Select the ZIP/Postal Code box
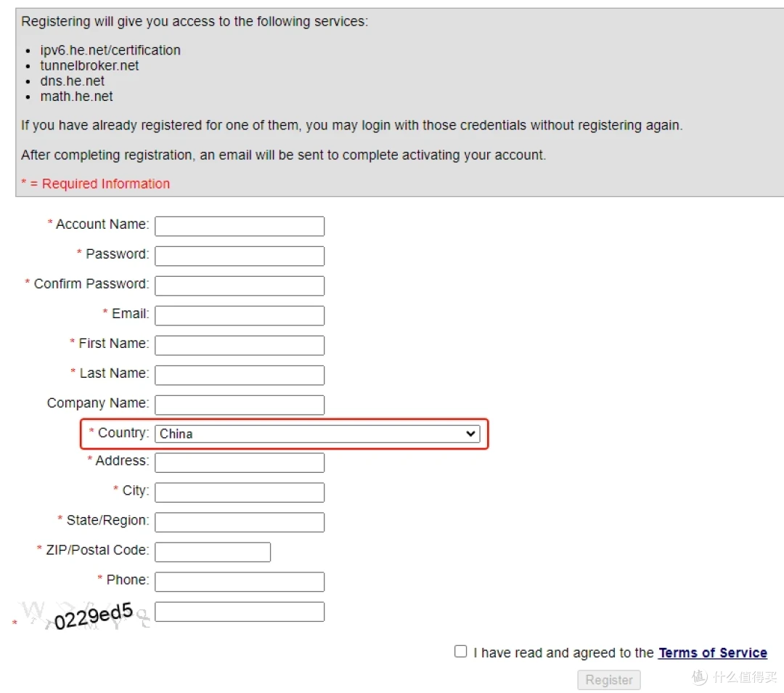 [x=213, y=552]
